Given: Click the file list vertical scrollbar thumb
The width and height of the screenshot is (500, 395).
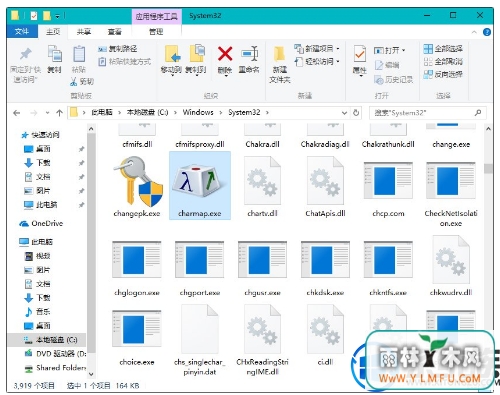Looking at the screenshot, I should 488,169.
